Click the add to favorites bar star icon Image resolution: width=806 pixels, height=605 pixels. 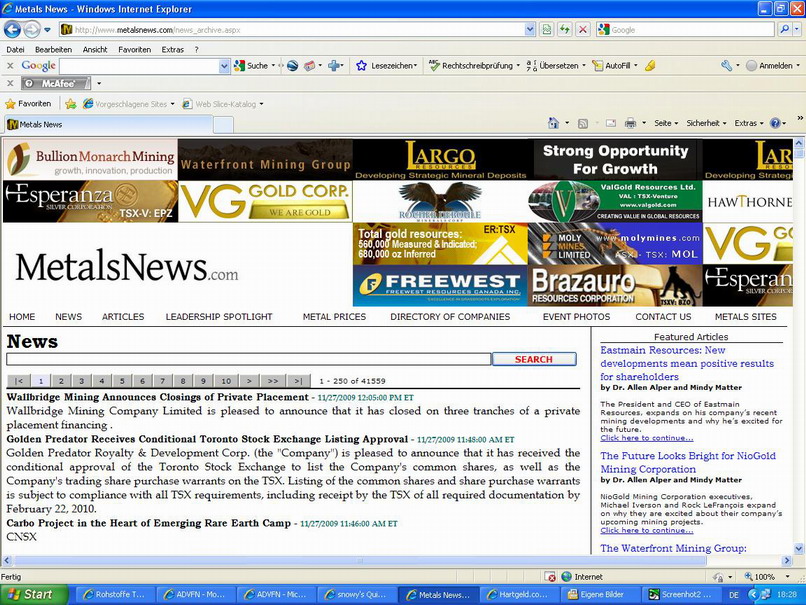71,104
